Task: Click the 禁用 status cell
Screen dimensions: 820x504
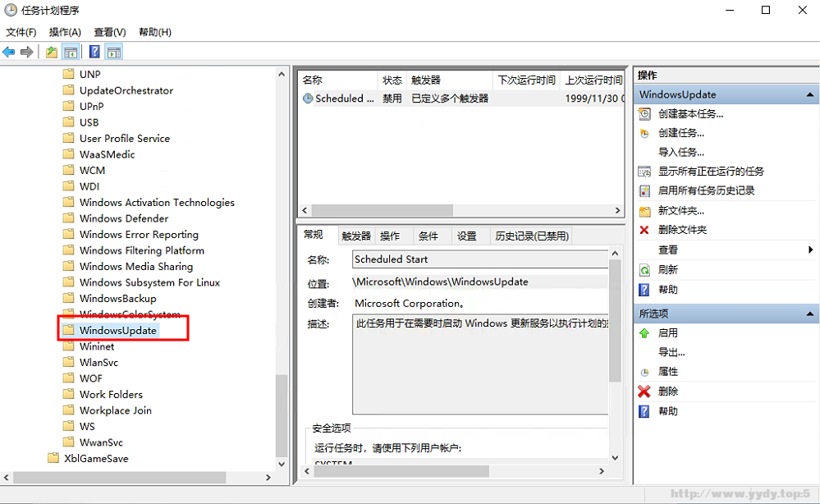Action: [x=392, y=99]
